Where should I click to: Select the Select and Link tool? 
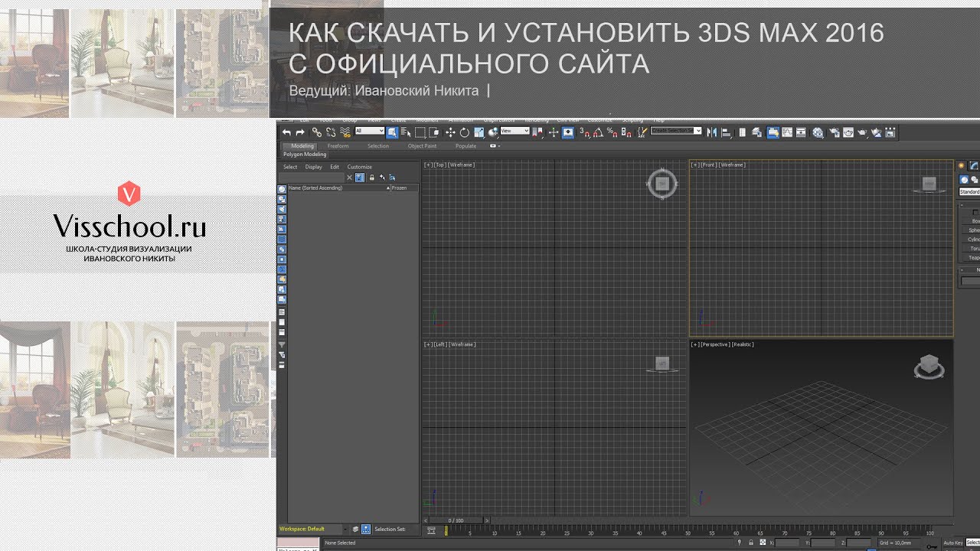pyautogui.click(x=316, y=132)
